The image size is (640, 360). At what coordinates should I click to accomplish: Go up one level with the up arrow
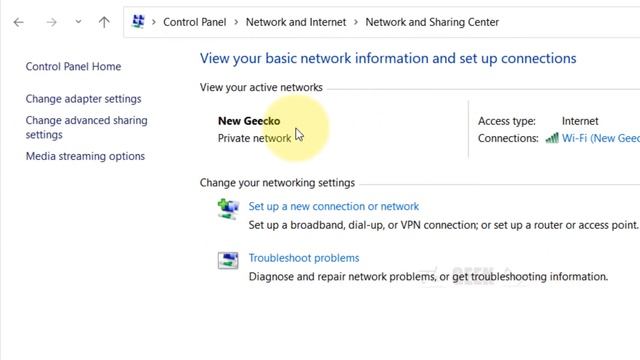(104, 22)
